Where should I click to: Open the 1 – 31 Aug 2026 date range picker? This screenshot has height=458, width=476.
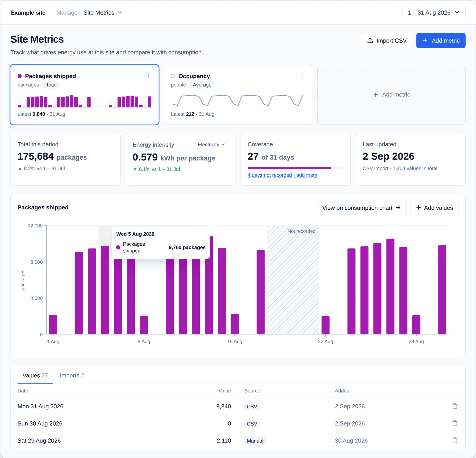tap(434, 13)
